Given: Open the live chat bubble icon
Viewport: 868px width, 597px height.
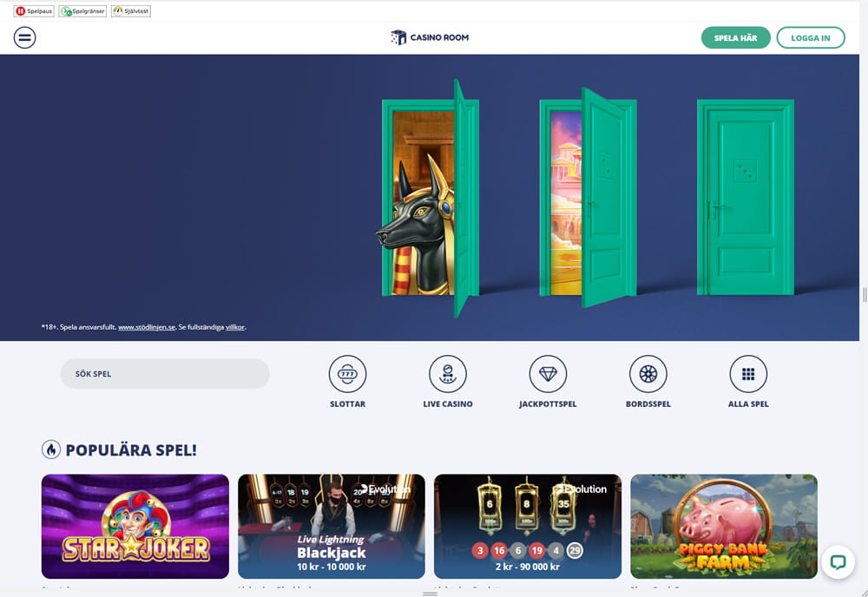Looking at the screenshot, I should [x=838, y=562].
